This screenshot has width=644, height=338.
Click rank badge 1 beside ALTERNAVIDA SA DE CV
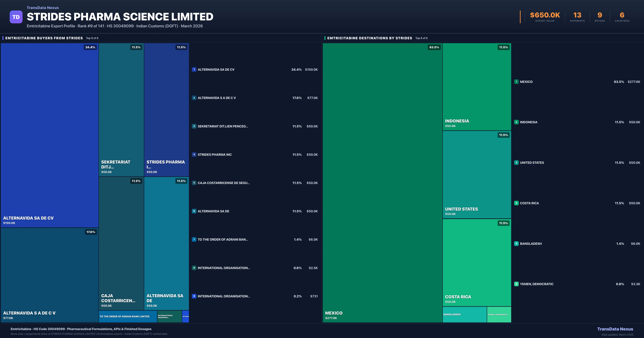[194, 69]
